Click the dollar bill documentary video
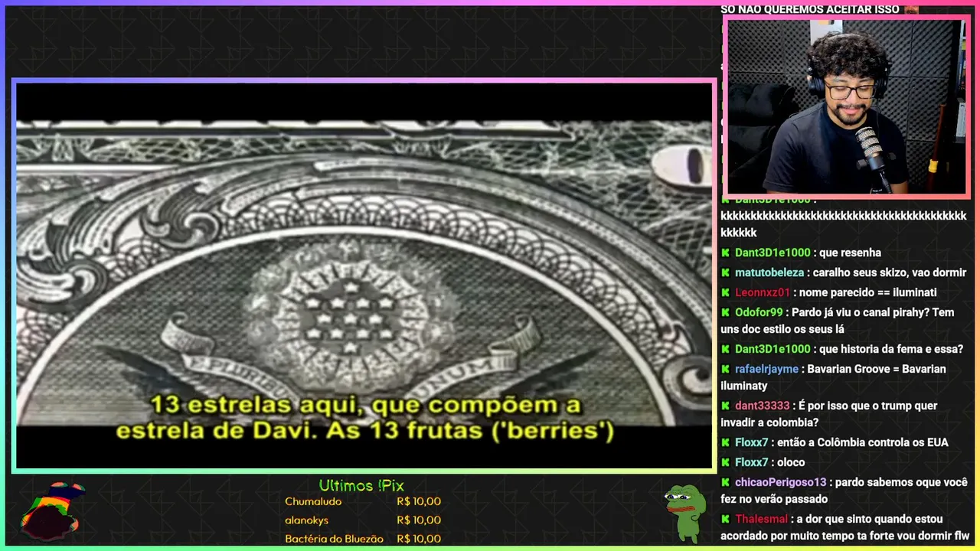 (364, 275)
